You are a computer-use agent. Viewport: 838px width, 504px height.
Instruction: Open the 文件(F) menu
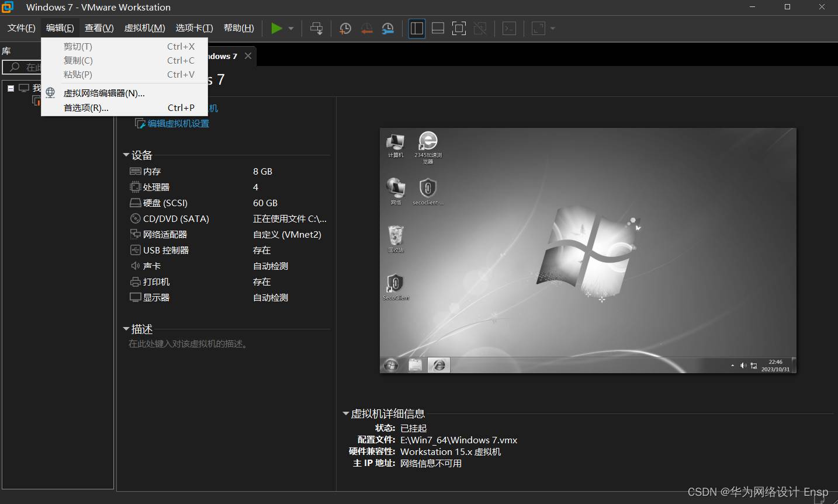(x=22, y=28)
